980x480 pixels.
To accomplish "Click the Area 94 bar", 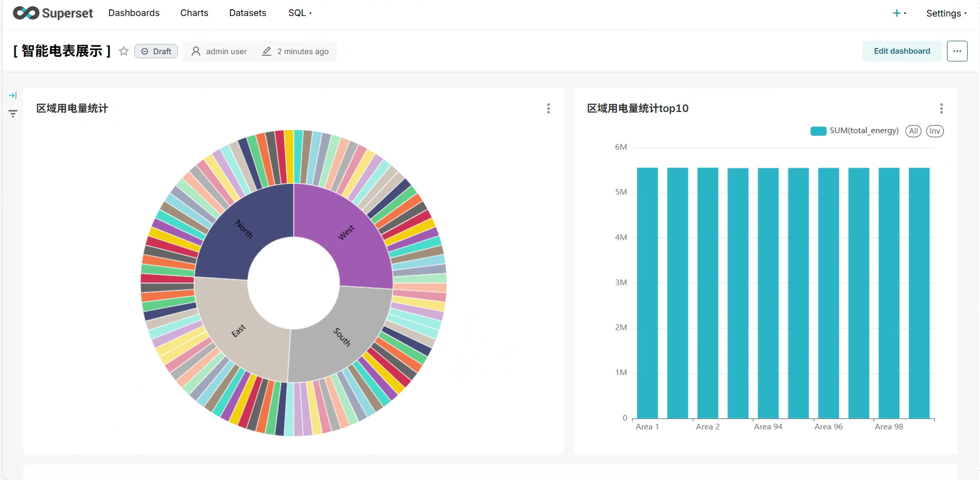I will [768, 293].
